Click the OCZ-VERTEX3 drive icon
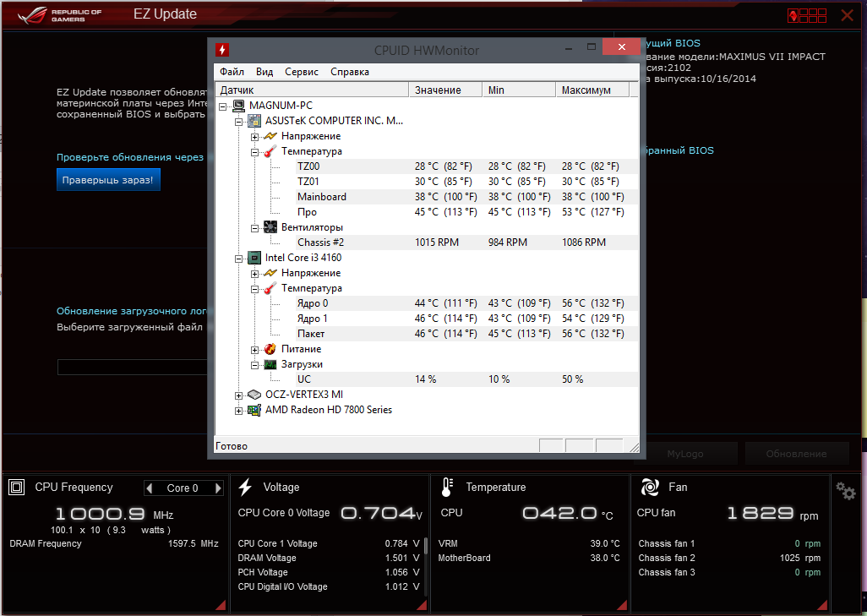This screenshot has width=867, height=616. point(254,395)
